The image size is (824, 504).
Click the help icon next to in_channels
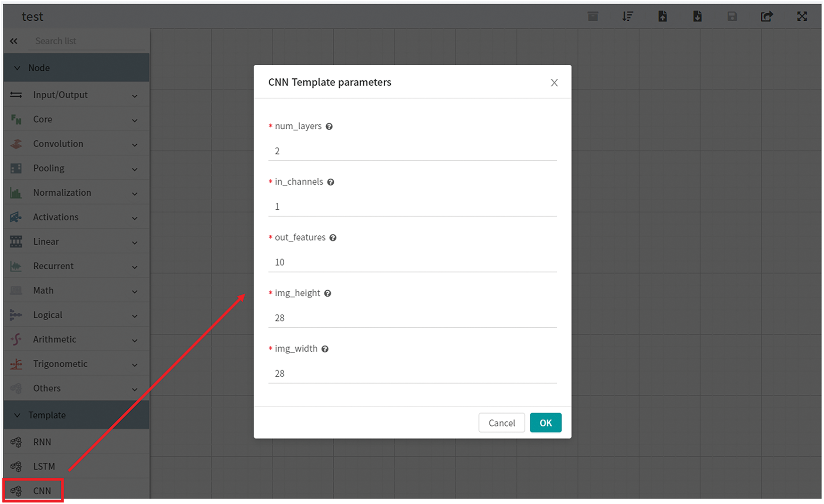click(x=330, y=182)
